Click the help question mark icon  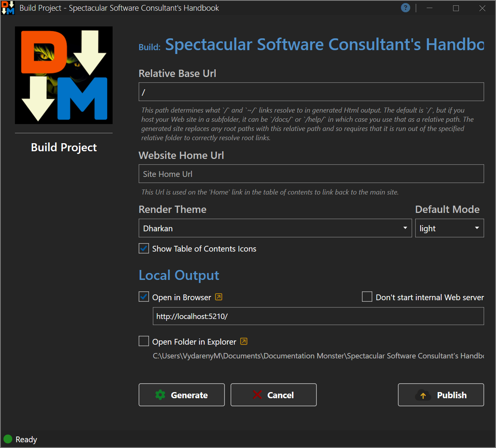[405, 8]
